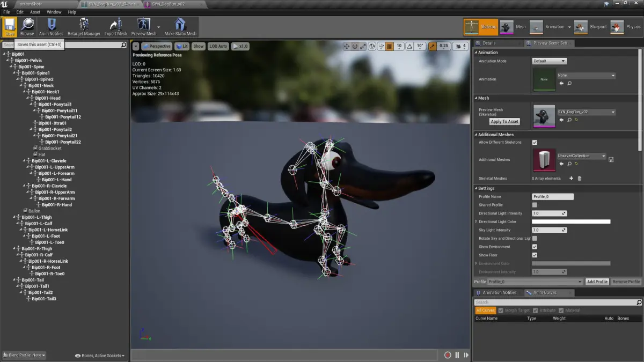The image size is (644, 362).
Task: Open the Window menu
Action: [54, 12]
